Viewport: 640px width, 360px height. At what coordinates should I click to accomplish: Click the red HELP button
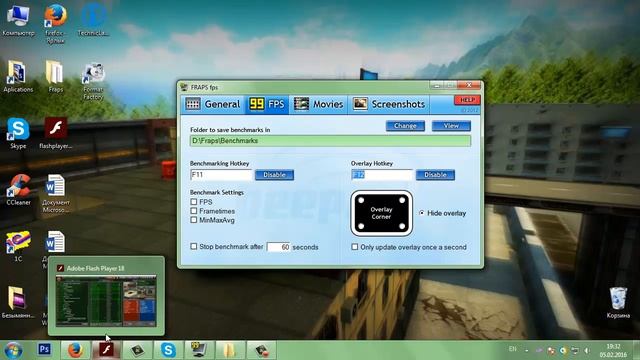click(x=467, y=100)
